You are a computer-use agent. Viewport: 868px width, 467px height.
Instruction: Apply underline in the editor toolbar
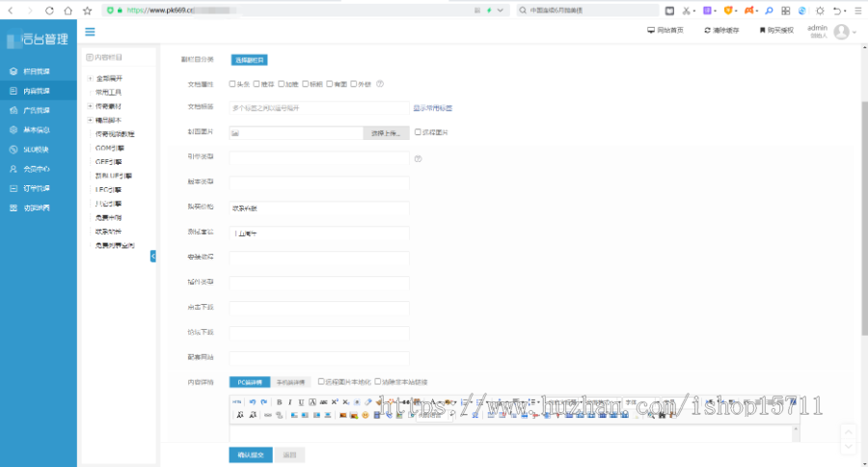click(301, 402)
